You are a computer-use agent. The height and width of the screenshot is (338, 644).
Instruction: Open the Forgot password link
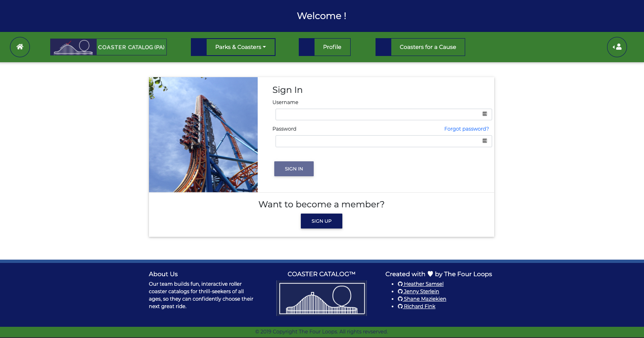(x=466, y=129)
